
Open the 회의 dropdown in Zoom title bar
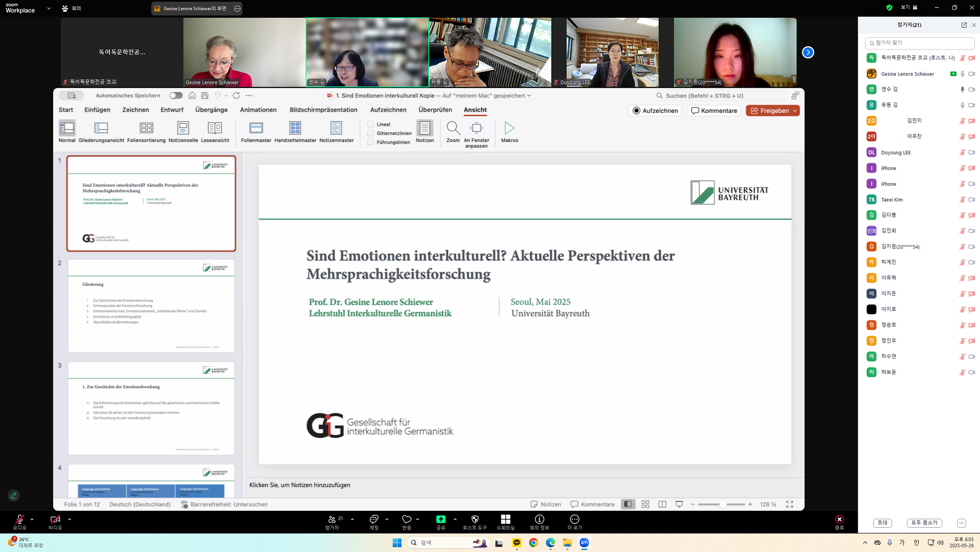[71, 8]
